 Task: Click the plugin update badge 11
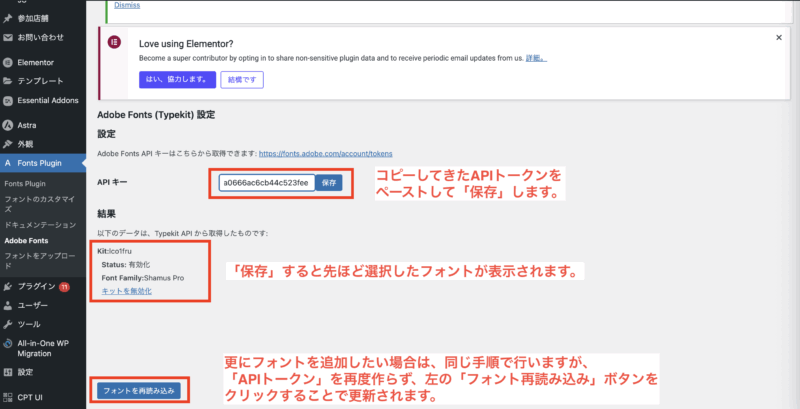64,287
